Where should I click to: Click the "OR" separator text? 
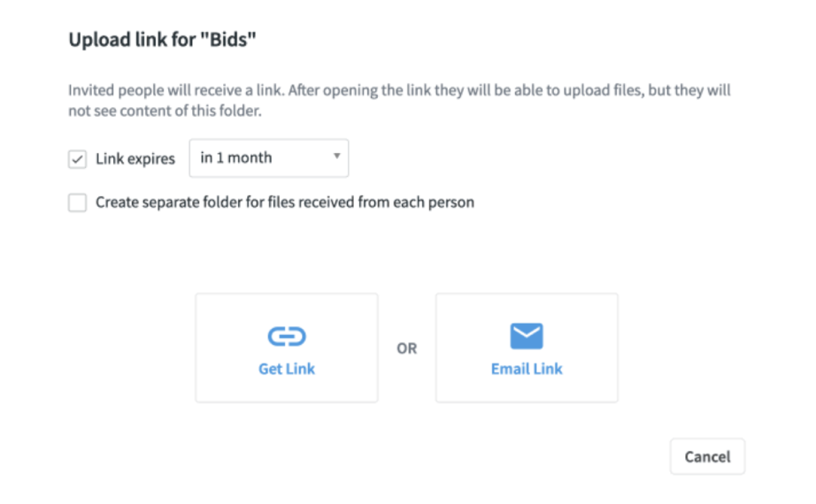point(406,348)
